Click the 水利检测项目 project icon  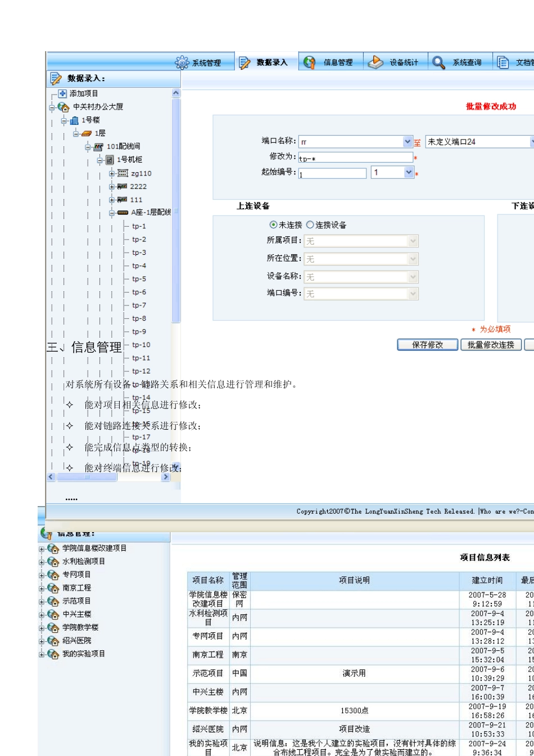(x=53, y=561)
